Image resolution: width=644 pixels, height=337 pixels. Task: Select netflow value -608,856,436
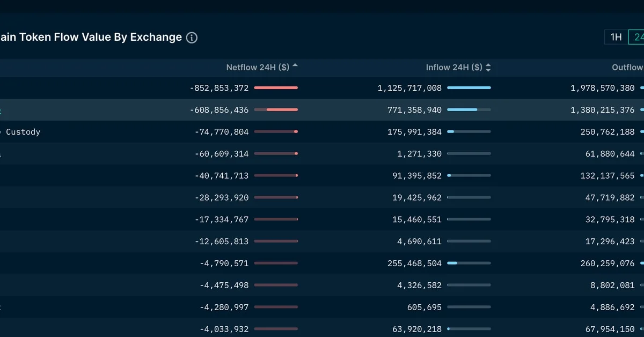point(219,110)
